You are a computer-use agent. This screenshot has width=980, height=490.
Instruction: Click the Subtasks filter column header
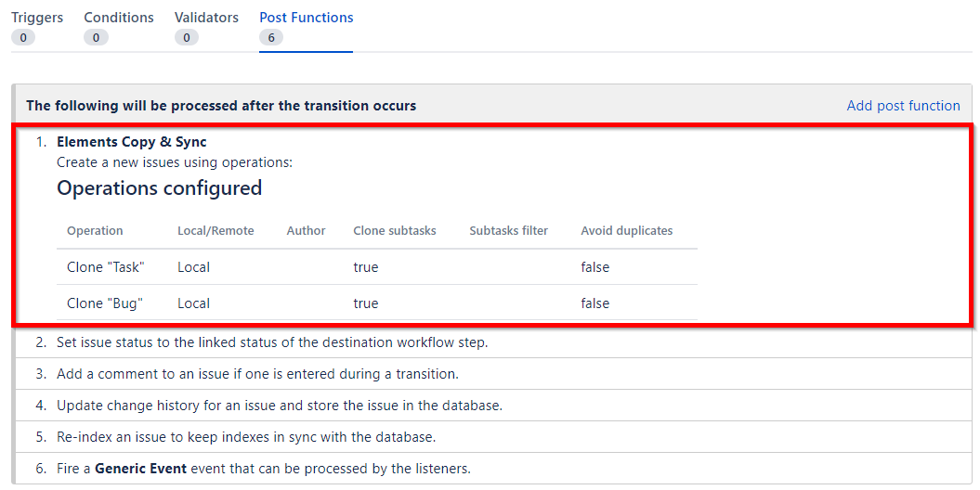click(508, 231)
